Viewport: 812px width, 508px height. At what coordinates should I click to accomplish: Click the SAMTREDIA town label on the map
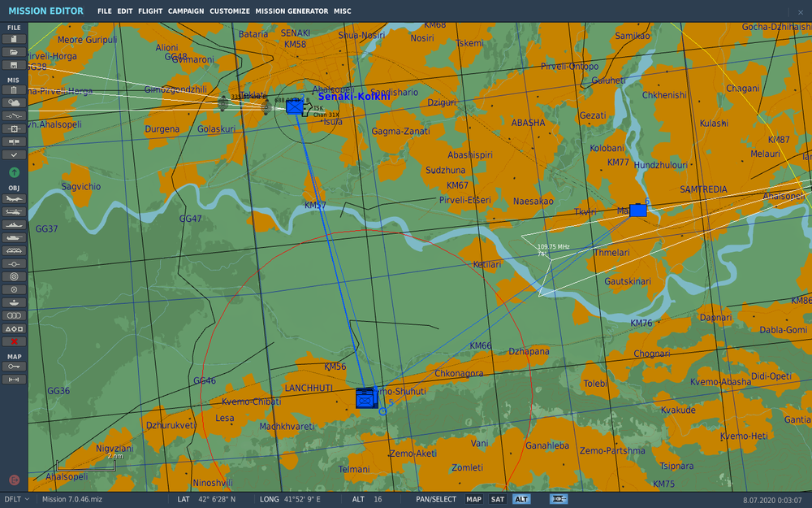[x=703, y=189]
